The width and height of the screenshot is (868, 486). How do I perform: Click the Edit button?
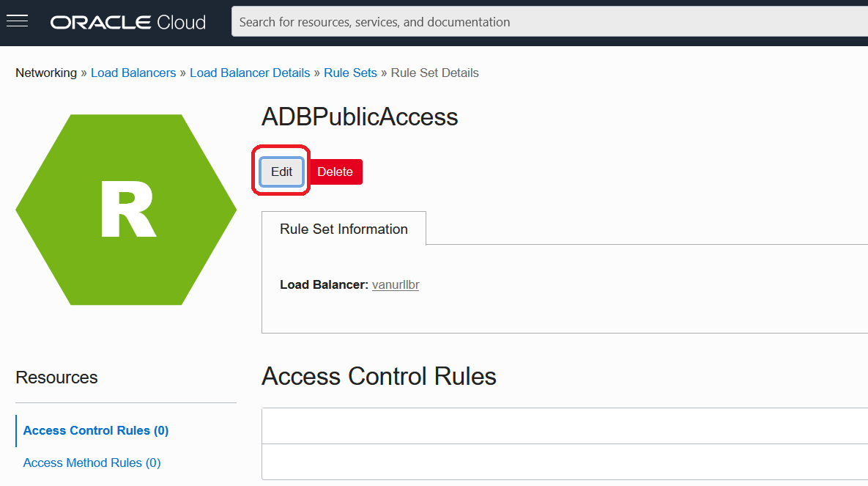(x=281, y=172)
